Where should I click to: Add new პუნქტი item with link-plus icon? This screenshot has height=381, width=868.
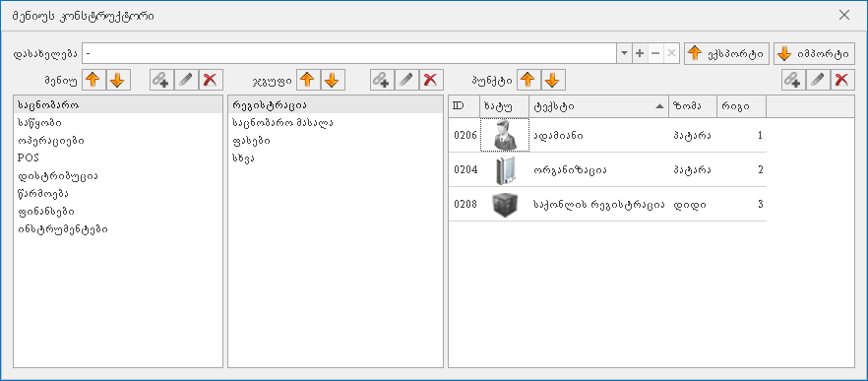[x=794, y=81]
